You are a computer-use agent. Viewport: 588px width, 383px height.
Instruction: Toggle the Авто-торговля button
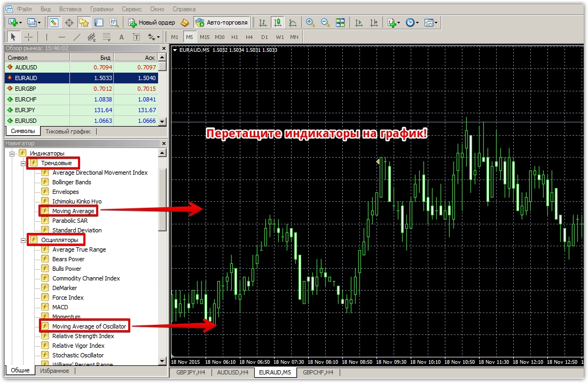click(x=222, y=22)
